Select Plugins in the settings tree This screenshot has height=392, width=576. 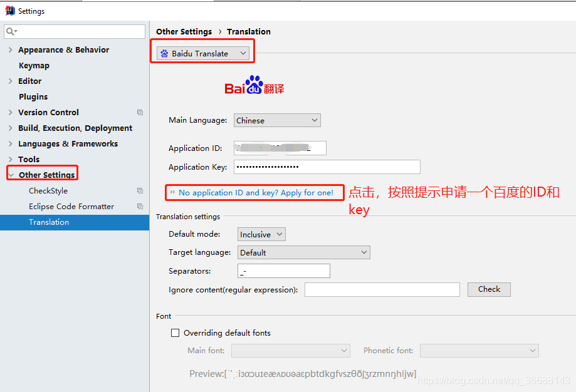(x=33, y=96)
